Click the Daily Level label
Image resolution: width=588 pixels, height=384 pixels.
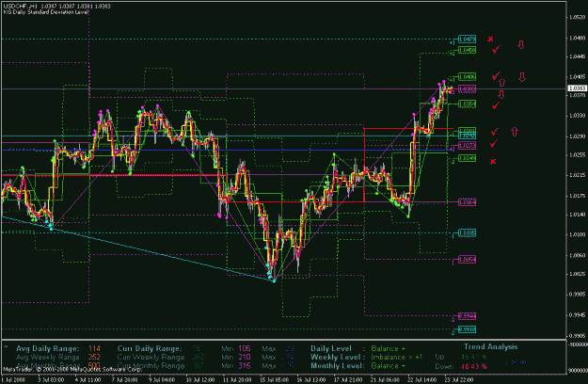(331, 348)
